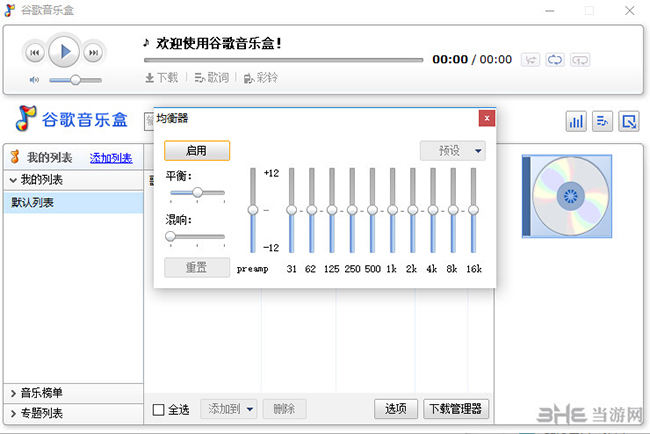The width and height of the screenshot is (650, 434).
Task: Click the 00:00 / 00:00 time display
Action: coord(472,60)
